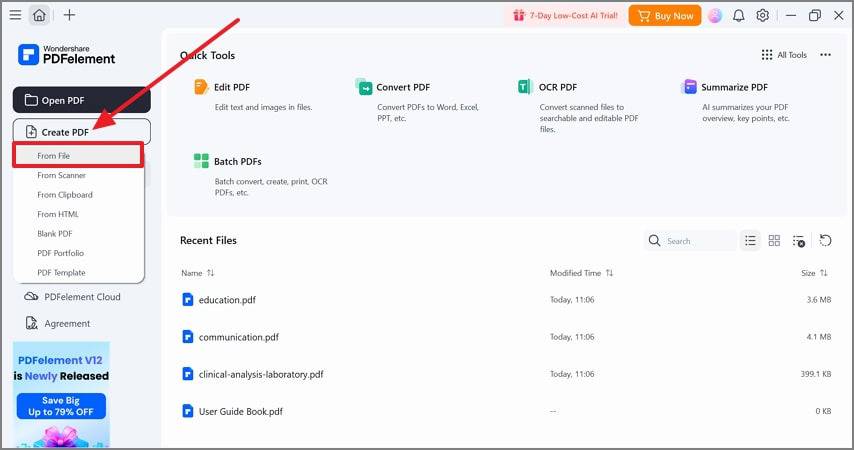The width and height of the screenshot is (854, 450).
Task: Open education.pdf from recent files
Action: click(x=227, y=300)
